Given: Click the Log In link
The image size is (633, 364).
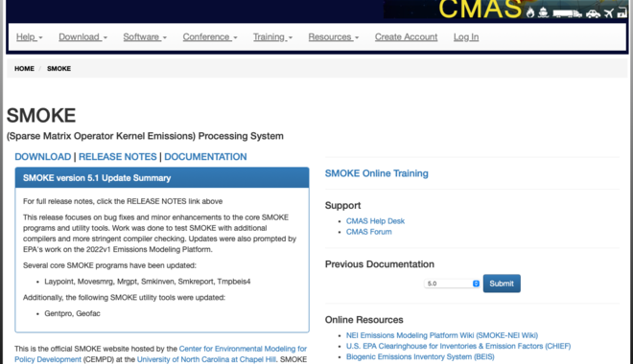Looking at the screenshot, I should tap(466, 37).
